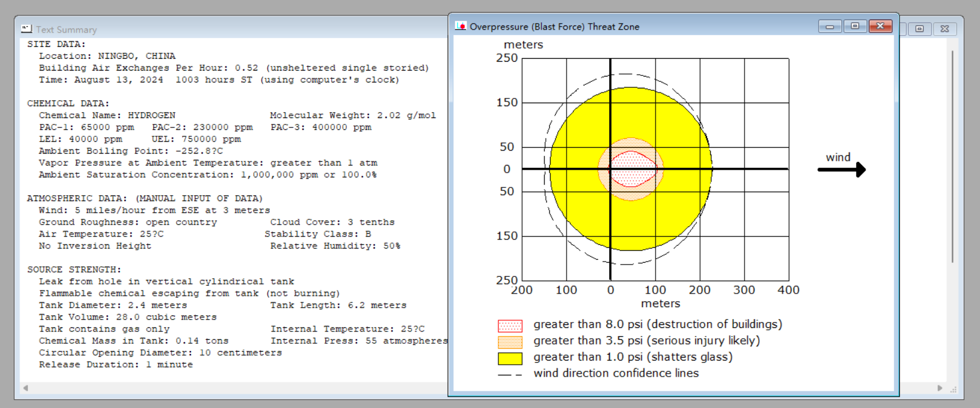This screenshot has height=408, width=980.
Task: Click the CHEMICAL DATA heading
Action: click(x=68, y=104)
